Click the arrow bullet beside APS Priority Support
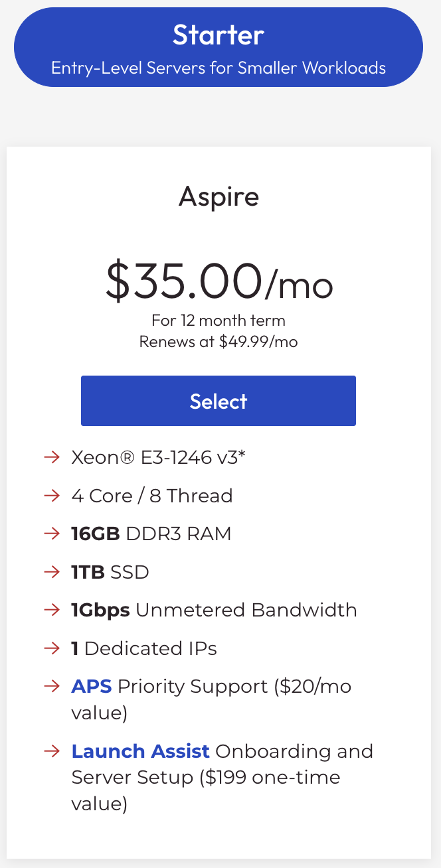This screenshot has height=868, width=441. (52, 686)
